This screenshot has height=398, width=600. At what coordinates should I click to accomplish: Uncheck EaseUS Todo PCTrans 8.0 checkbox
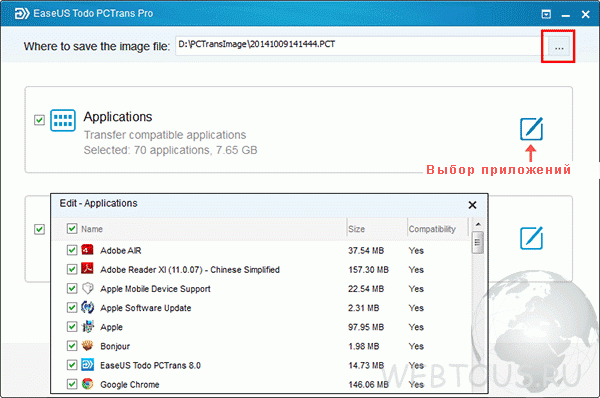tap(72, 365)
